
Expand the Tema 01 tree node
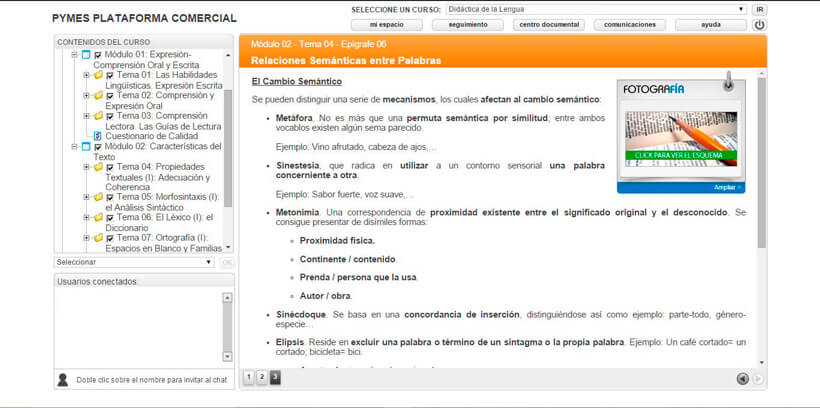86,75
